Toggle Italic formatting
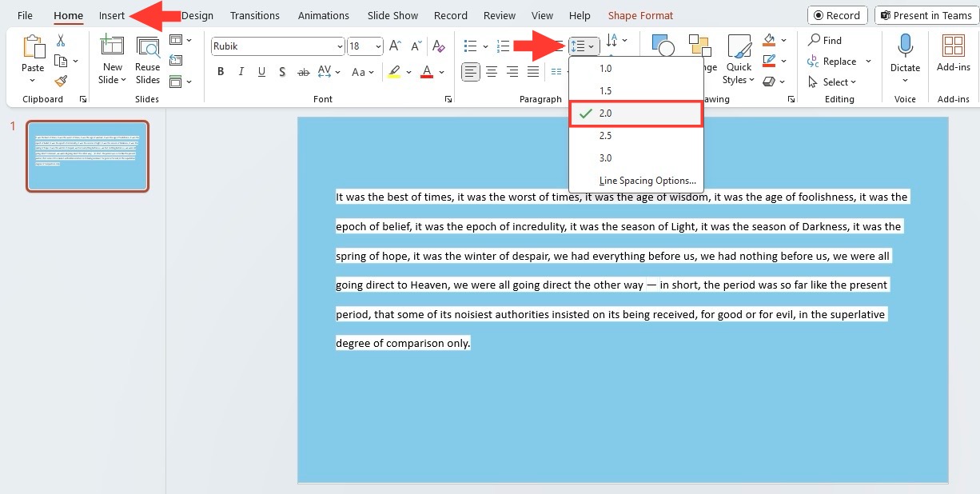Viewport: 980px width, 494px height. click(241, 72)
